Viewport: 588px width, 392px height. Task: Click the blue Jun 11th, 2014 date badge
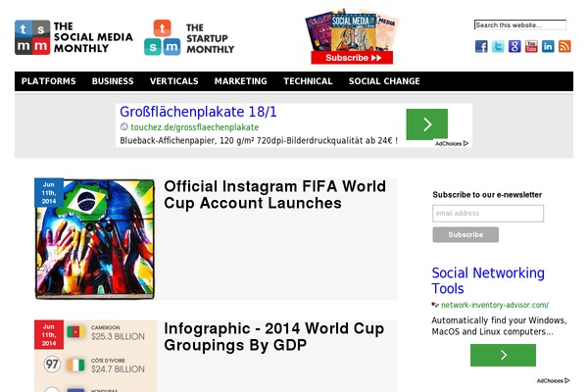[x=49, y=193]
